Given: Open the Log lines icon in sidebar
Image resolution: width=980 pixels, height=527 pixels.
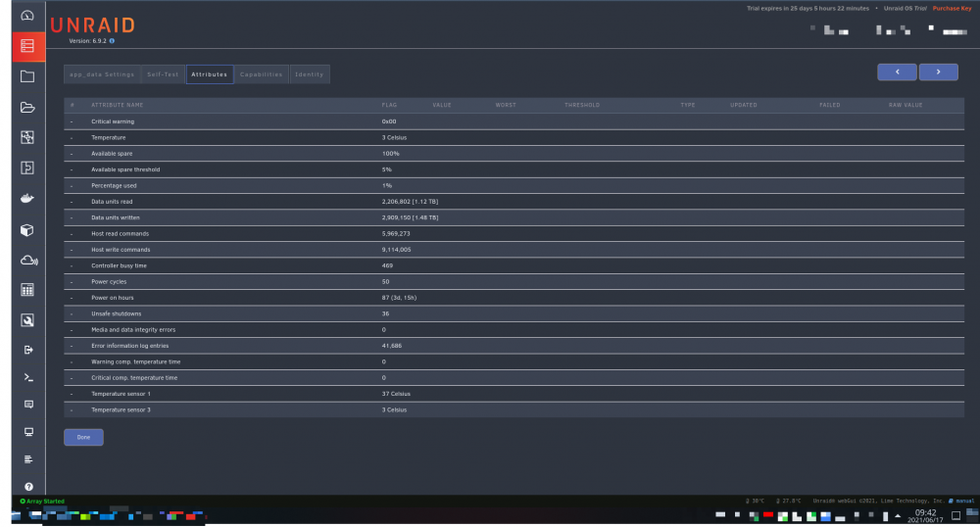Looking at the screenshot, I should click(x=28, y=459).
